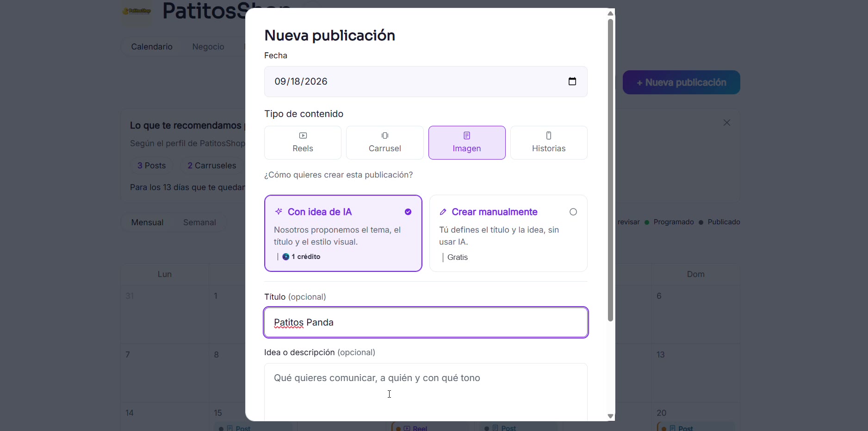Click calendar day 6 cell
868x431 pixels.
coord(695,314)
